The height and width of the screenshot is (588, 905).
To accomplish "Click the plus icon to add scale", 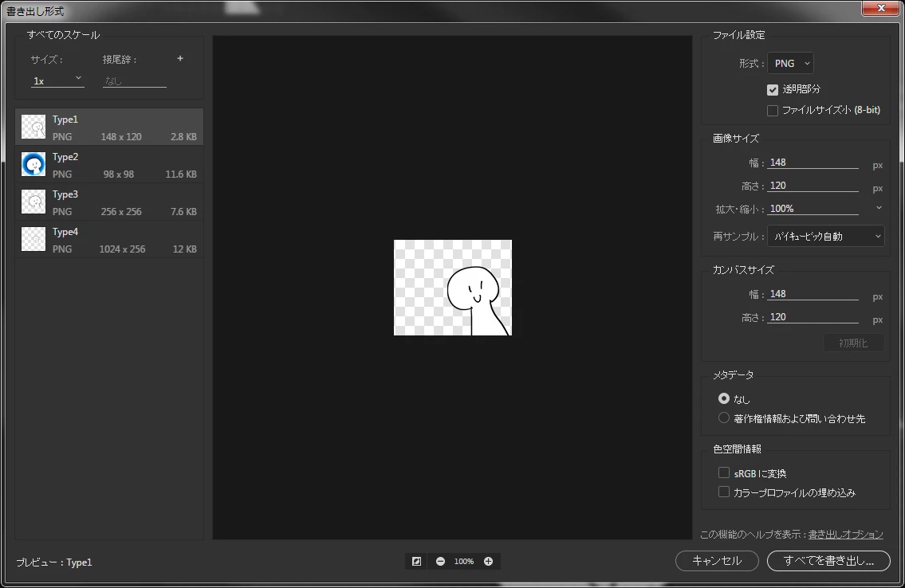I will [180, 58].
